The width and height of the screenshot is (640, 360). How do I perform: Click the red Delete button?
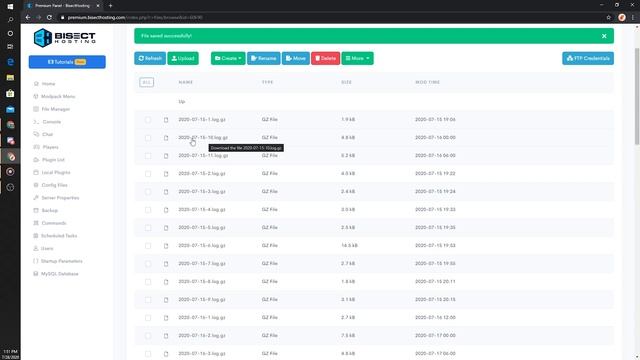tap(325, 58)
